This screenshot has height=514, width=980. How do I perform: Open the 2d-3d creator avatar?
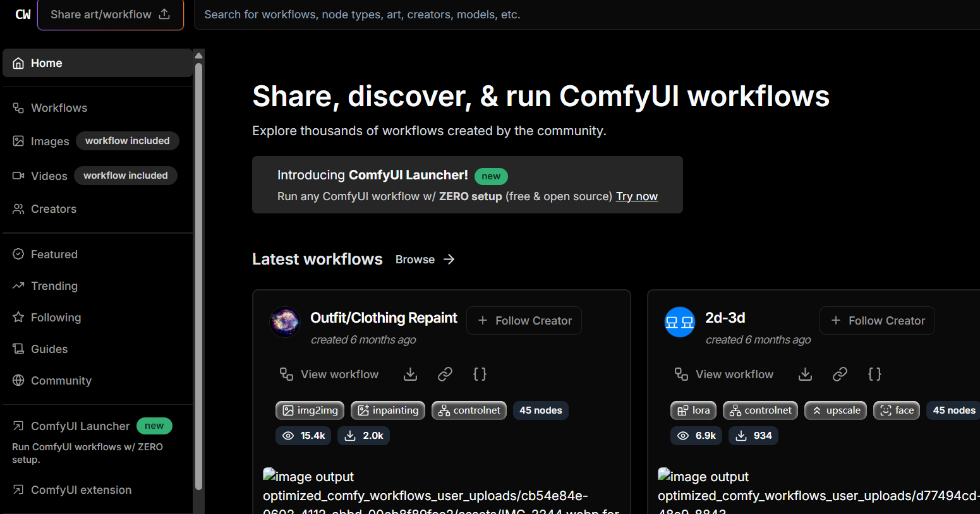(680, 322)
